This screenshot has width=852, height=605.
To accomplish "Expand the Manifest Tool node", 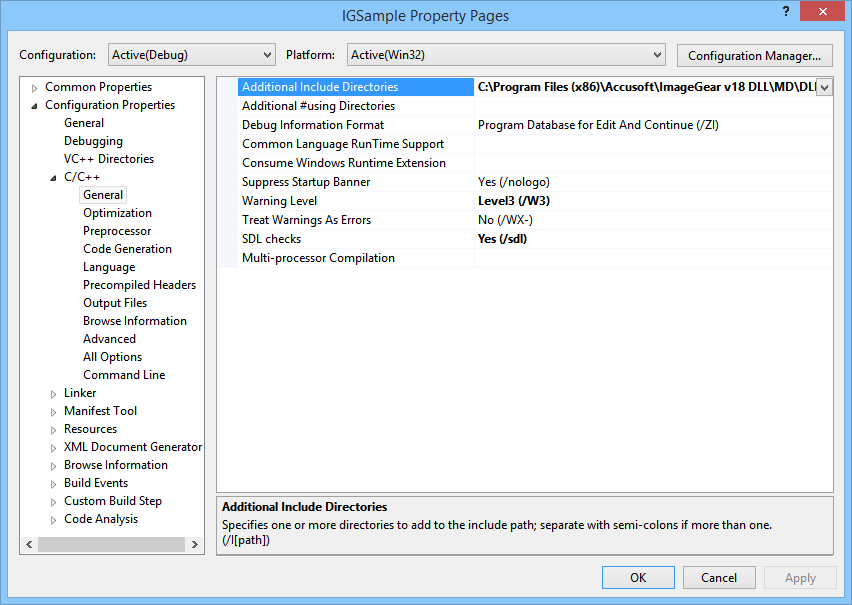I will [54, 412].
